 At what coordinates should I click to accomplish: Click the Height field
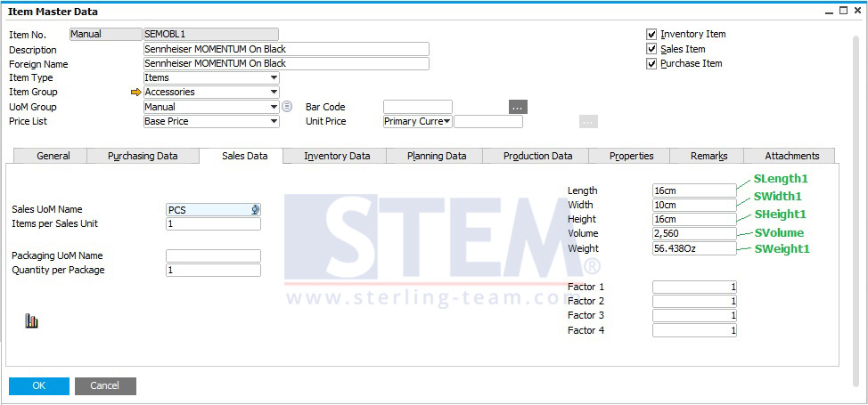[x=695, y=220]
